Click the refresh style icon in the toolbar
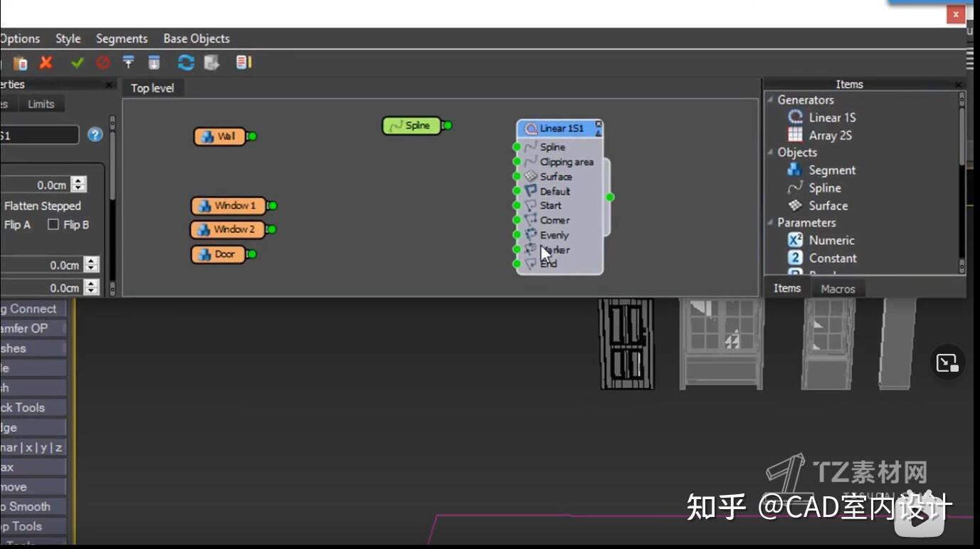 tap(185, 62)
